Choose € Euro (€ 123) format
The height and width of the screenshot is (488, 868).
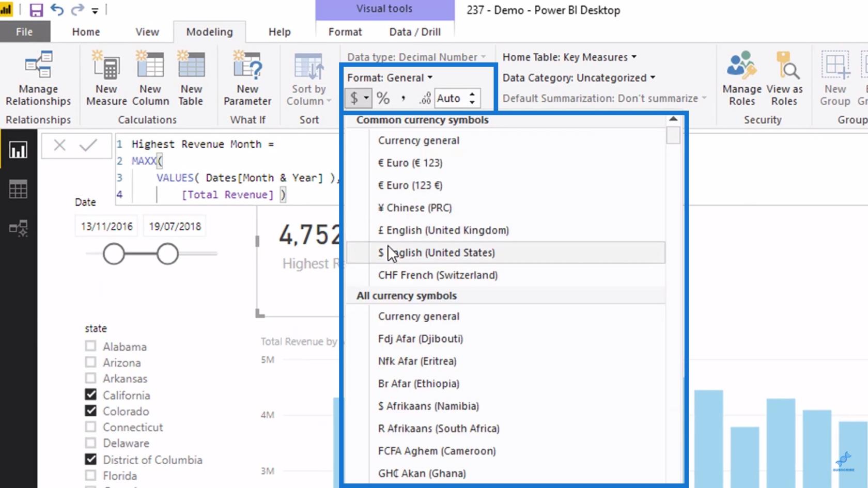click(506, 163)
